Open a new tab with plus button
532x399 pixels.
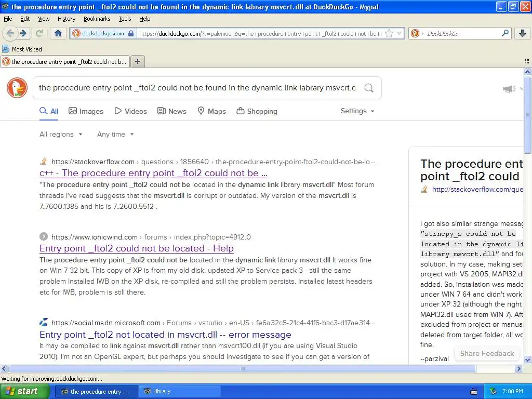tap(138, 61)
